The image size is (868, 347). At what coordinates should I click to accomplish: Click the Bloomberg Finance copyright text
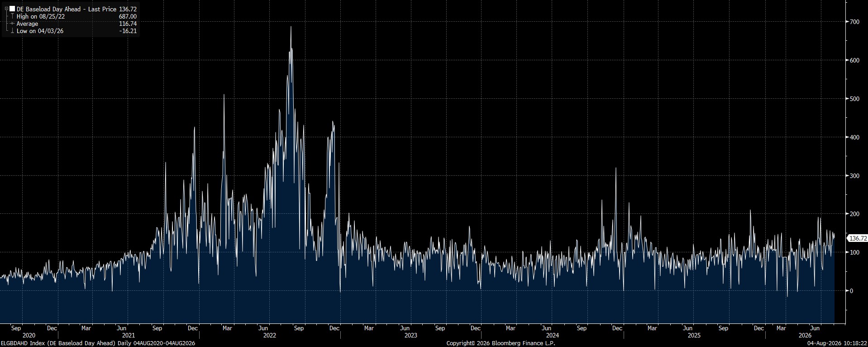501,343
